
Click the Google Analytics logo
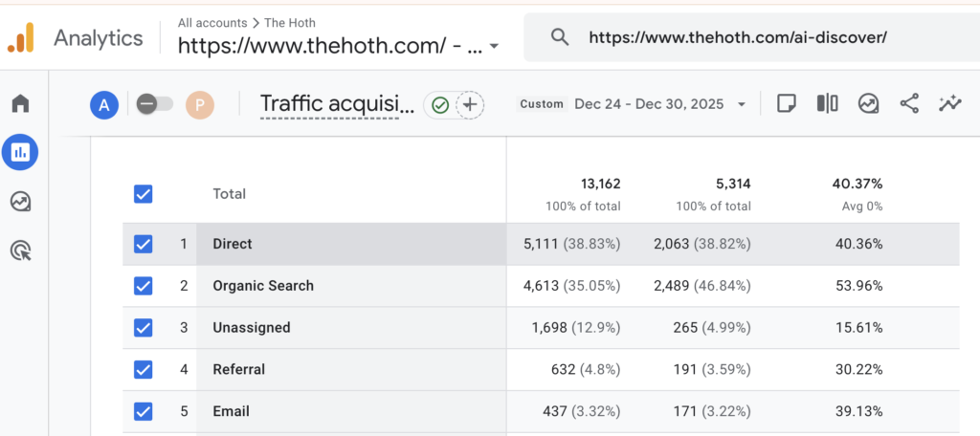21,38
